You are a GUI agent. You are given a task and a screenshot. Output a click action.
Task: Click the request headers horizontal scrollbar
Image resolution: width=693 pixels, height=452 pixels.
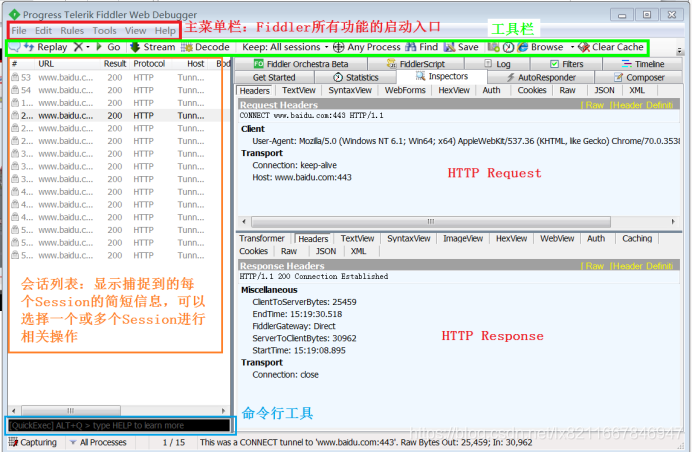pyautogui.click(x=431, y=221)
